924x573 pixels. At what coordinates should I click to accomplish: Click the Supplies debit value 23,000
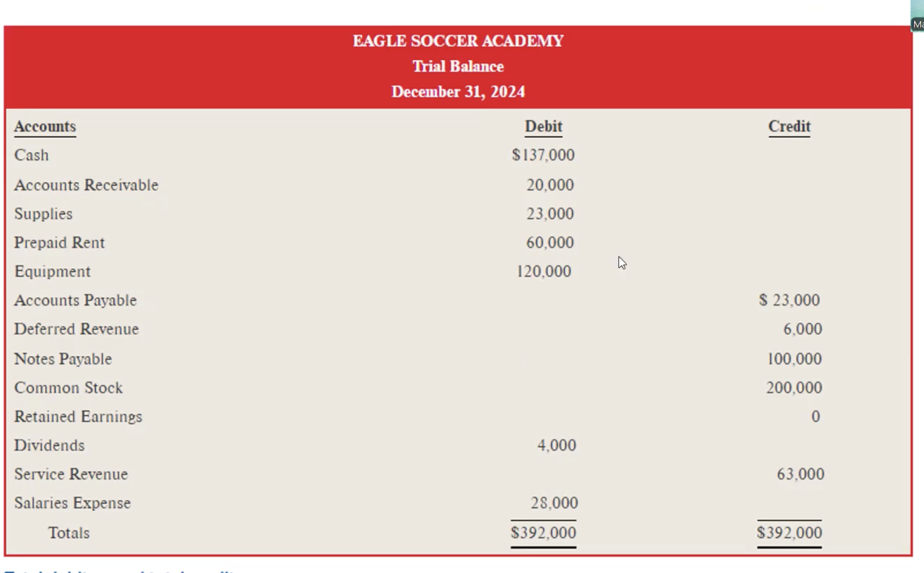tap(550, 214)
